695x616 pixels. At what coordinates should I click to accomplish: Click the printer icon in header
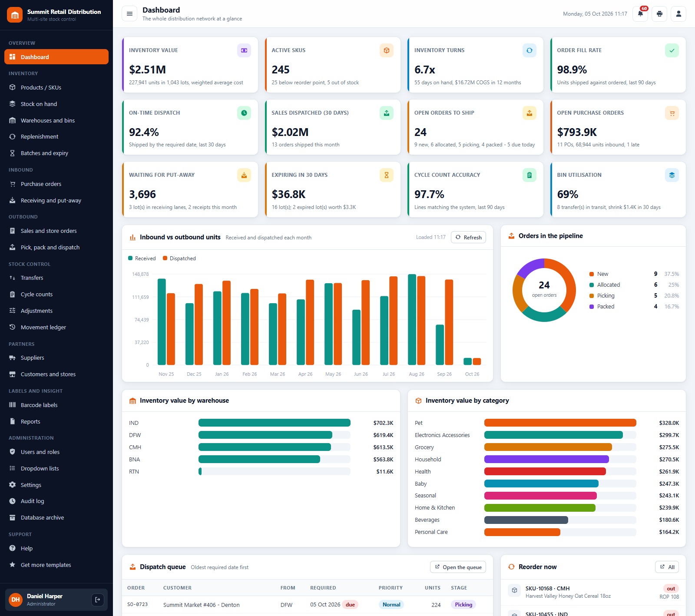pos(659,14)
